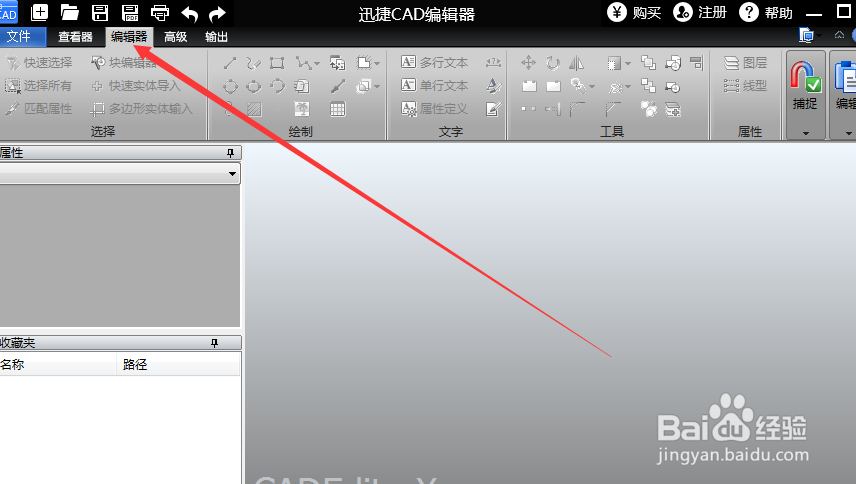Click the 路径 column header
Screen dimensions: 856x484
click(178, 365)
